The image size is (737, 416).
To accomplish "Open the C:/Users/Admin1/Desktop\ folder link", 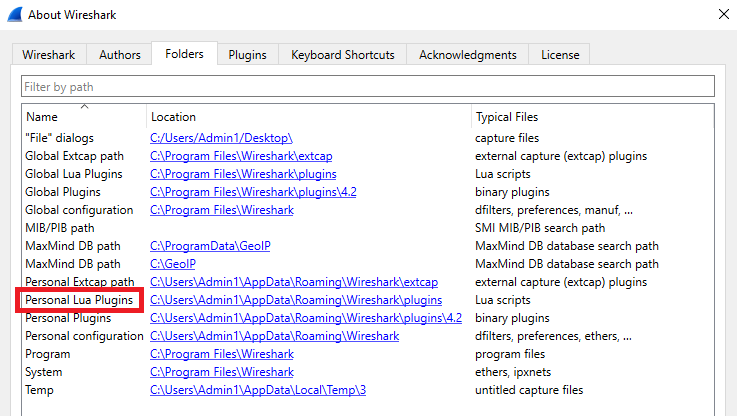I will pyautogui.click(x=221, y=138).
